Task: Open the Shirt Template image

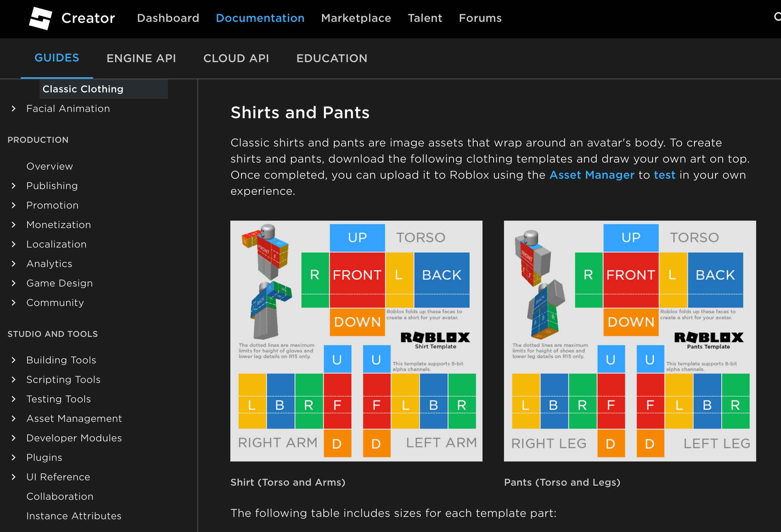Action: (x=356, y=341)
